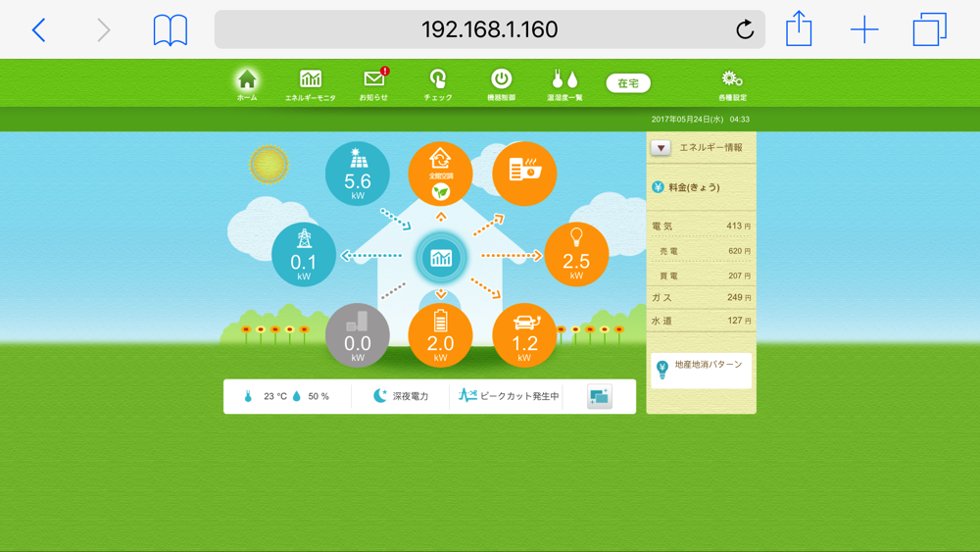The image size is (980, 552).
Task: Select the gray fuel cell 0.0 kW circle
Action: tap(358, 335)
